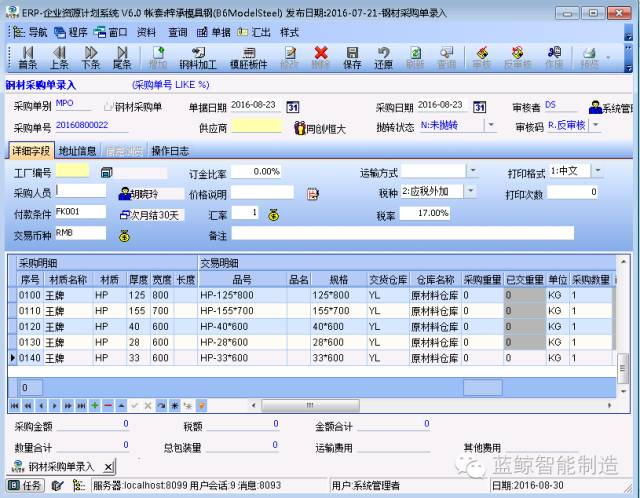The width and height of the screenshot is (640, 498).
Task: Open calendar picker for 单据日期
Action: click(x=293, y=107)
